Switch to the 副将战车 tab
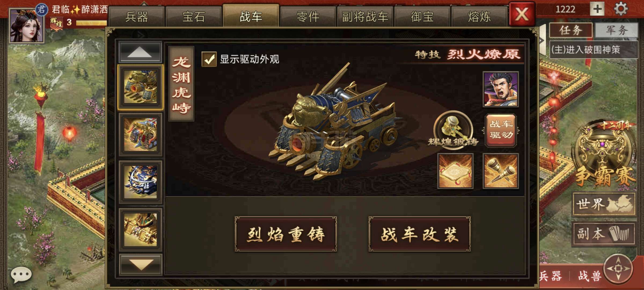 tap(365, 17)
